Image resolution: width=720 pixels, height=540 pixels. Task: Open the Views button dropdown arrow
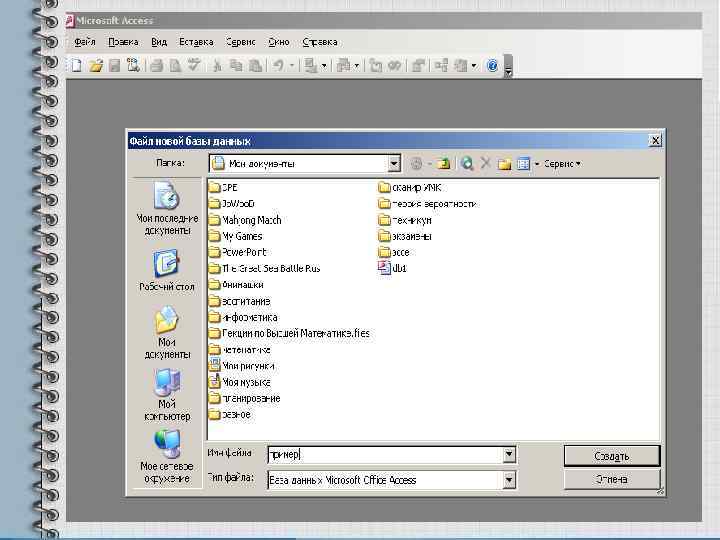536,164
